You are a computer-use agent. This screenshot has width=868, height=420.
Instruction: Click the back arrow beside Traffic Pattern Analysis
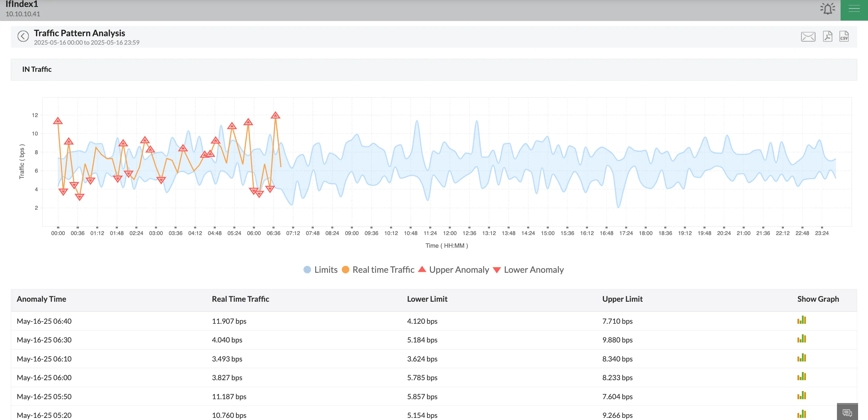(23, 36)
